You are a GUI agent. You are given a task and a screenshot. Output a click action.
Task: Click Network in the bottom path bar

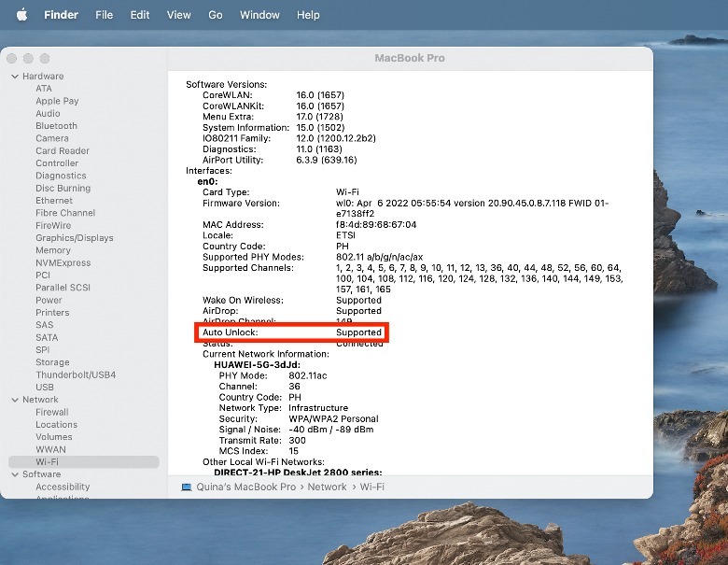[x=327, y=487]
